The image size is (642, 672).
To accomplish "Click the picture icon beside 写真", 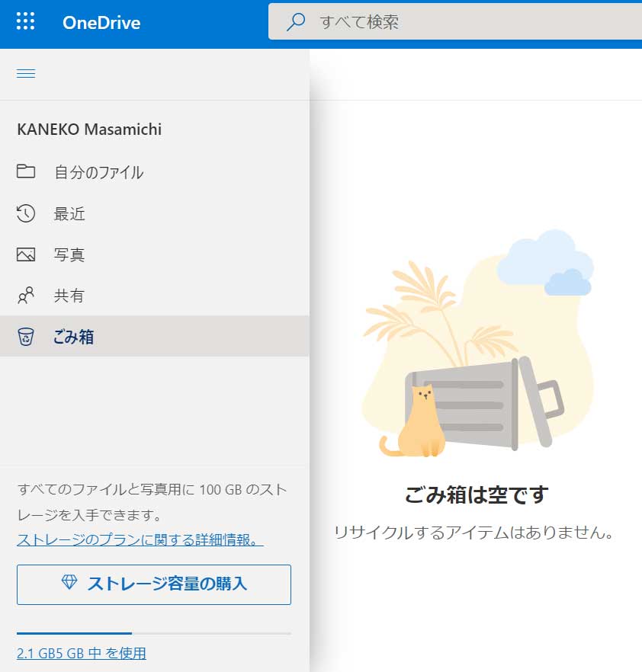I will click(x=26, y=254).
